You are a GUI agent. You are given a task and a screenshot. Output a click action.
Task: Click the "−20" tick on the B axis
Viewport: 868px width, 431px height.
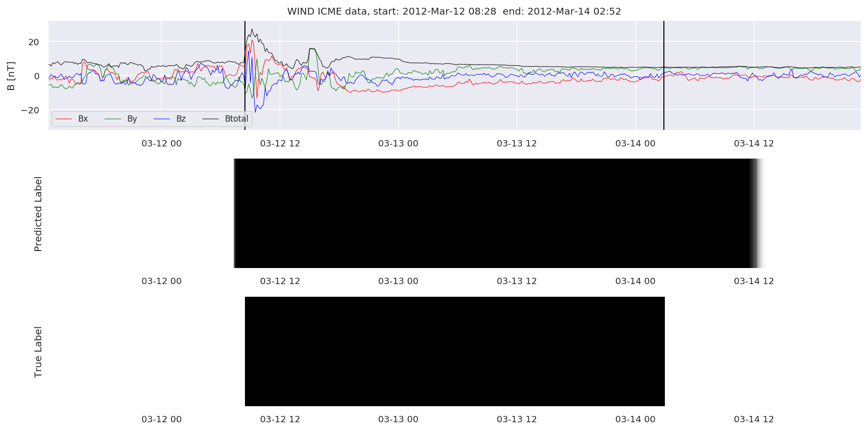tap(30, 110)
